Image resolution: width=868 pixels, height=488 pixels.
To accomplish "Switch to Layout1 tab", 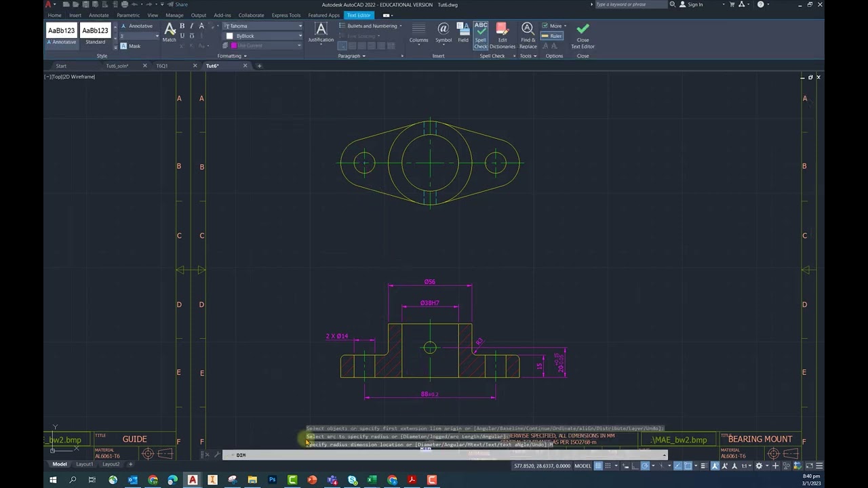I will [x=85, y=464].
